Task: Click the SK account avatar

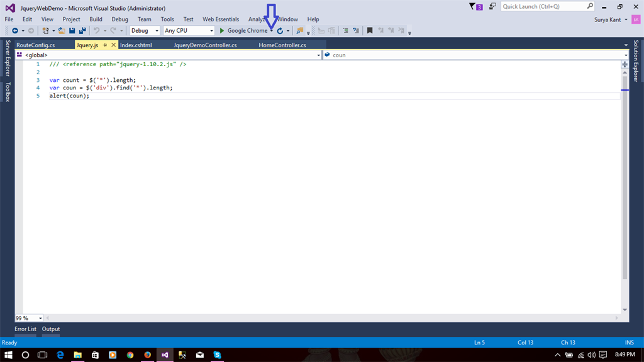Action: (x=636, y=20)
